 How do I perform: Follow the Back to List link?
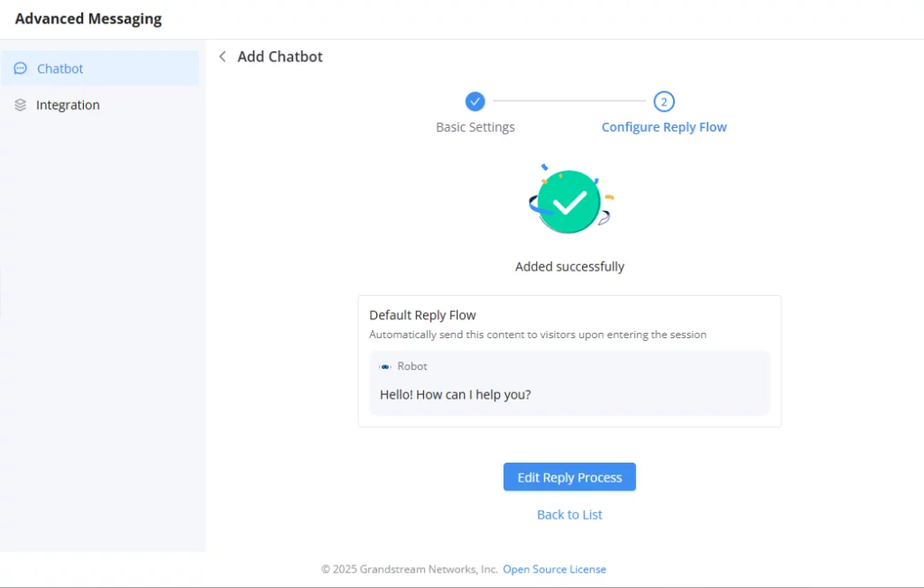(569, 514)
